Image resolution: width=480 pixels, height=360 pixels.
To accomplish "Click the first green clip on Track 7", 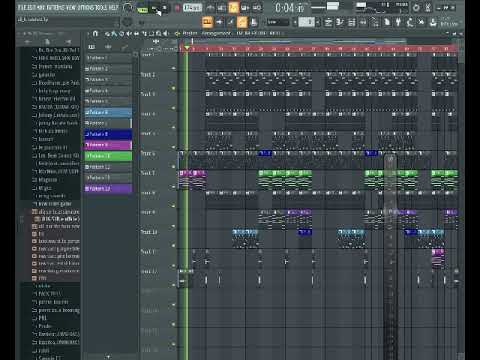I will [x=265, y=180].
